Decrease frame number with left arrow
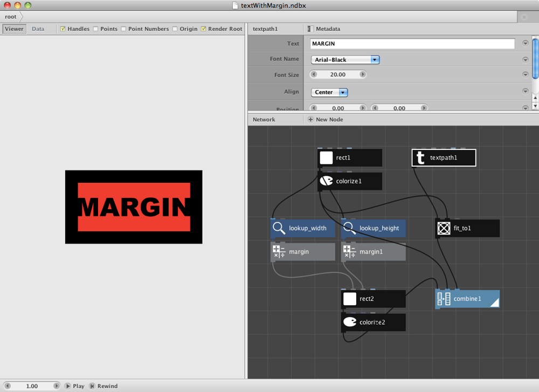The width and height of the screenshot is (539, 392). pyautogui.click(x=8, y=386)
